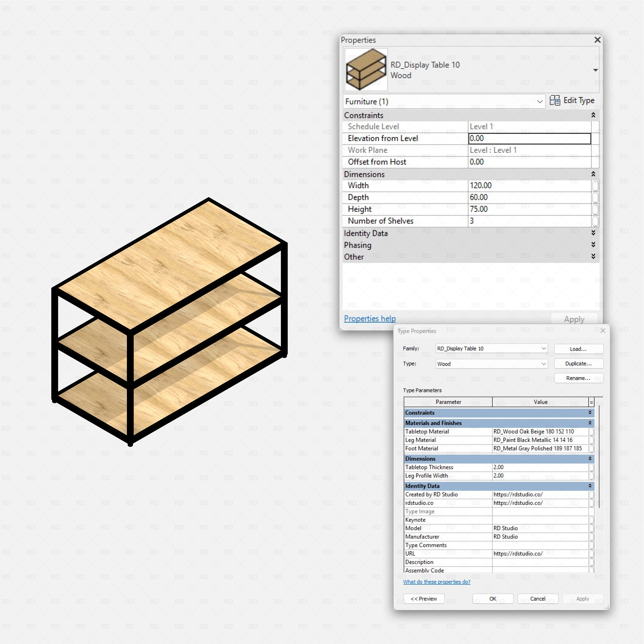The image size is (644, 644).
Task: Collapse the Dimensions section in Properties
Action: (x=593, y=174)
